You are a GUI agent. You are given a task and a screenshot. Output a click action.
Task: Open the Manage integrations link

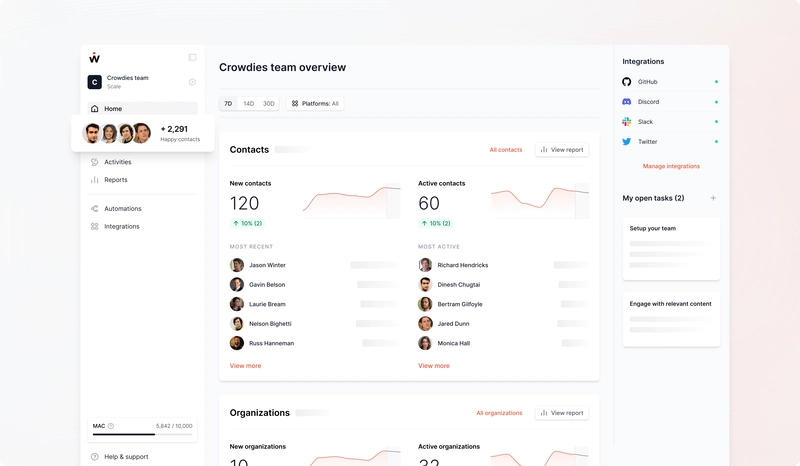tap(671, 166)
